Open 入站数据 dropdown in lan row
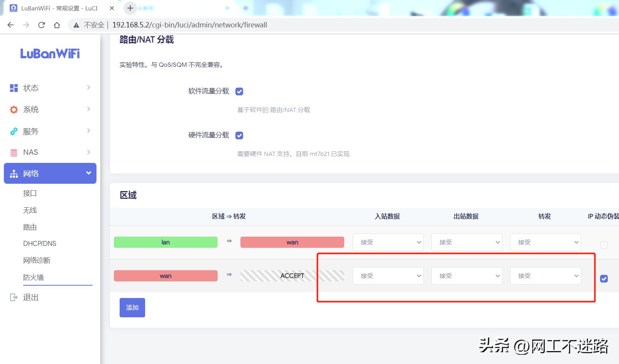Viewport: 619px width, 364px height. click(388, 242)
